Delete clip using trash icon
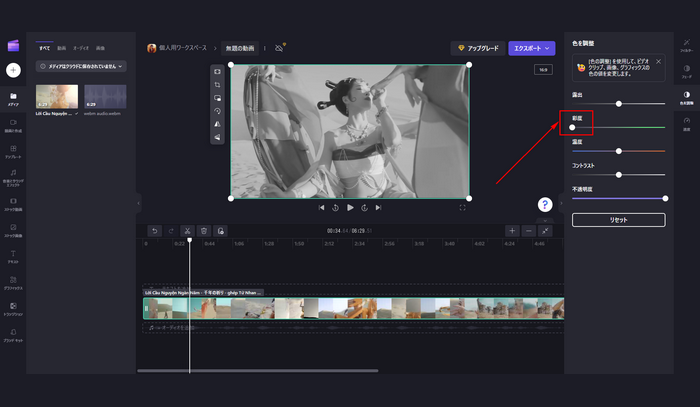This screenshot has height=407, width=700. click(204, 230)
